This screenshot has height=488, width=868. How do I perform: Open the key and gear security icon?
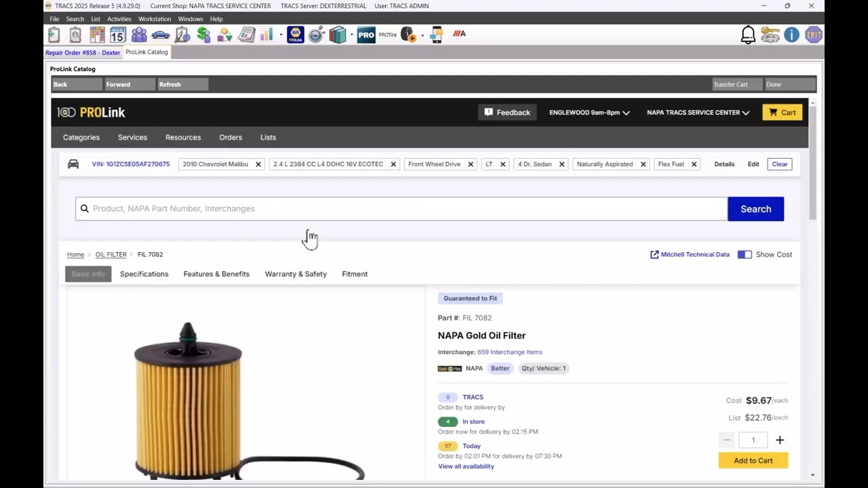(770, 35)
